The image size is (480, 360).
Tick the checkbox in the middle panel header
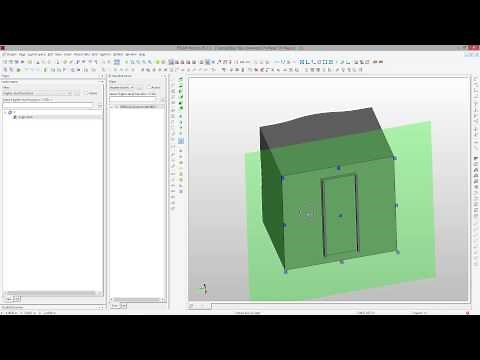coord(150,87)
